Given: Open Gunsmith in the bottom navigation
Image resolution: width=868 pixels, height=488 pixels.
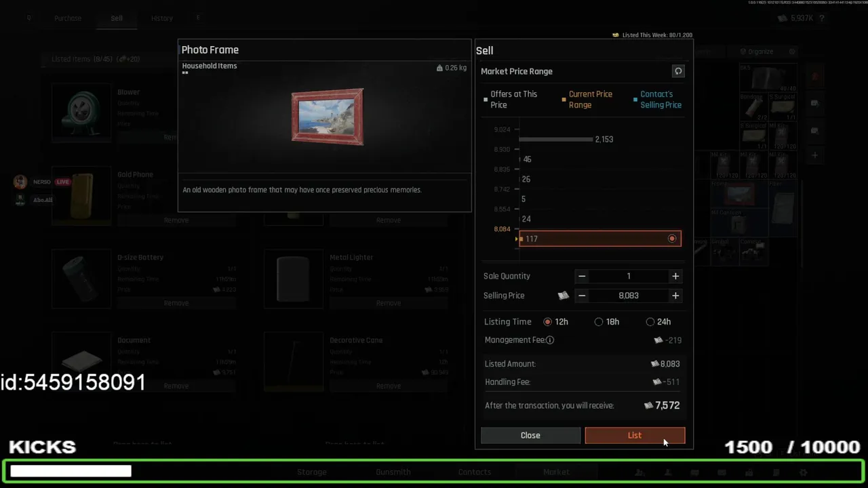Looking at the screenshot, I should click(x=393, y=472).
